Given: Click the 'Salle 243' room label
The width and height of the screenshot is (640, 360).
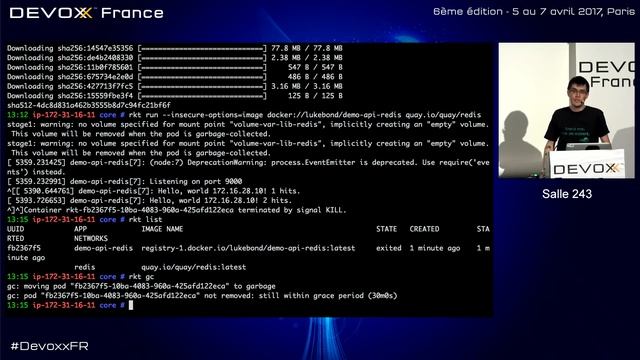Looking at the screenshot, I should 567,194.
